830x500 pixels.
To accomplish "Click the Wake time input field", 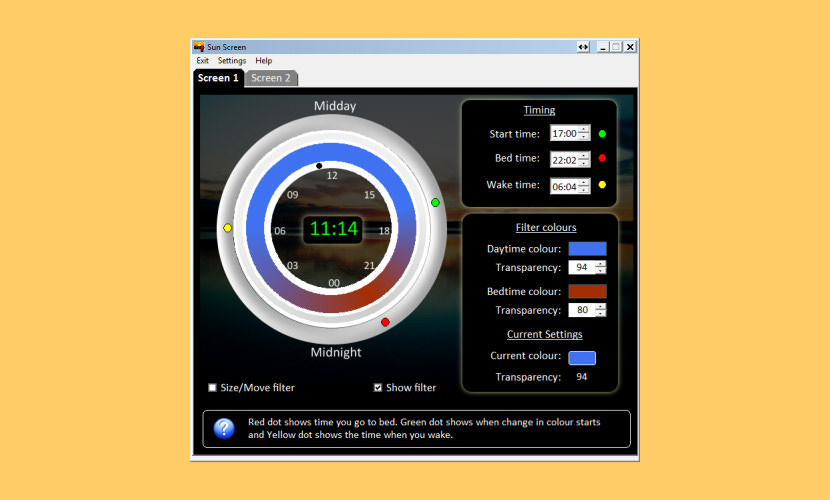I will pyautogui.click(x=564, y=186).
